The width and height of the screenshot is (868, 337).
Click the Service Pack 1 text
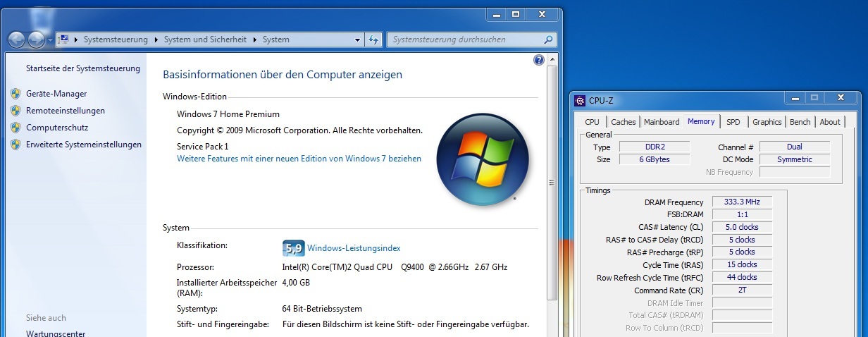click(x=203, y=146)
